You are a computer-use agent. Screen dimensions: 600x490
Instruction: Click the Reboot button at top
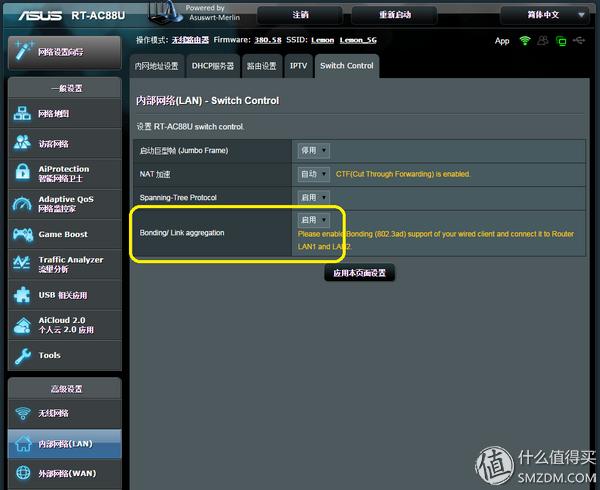[x=395, y=15]
